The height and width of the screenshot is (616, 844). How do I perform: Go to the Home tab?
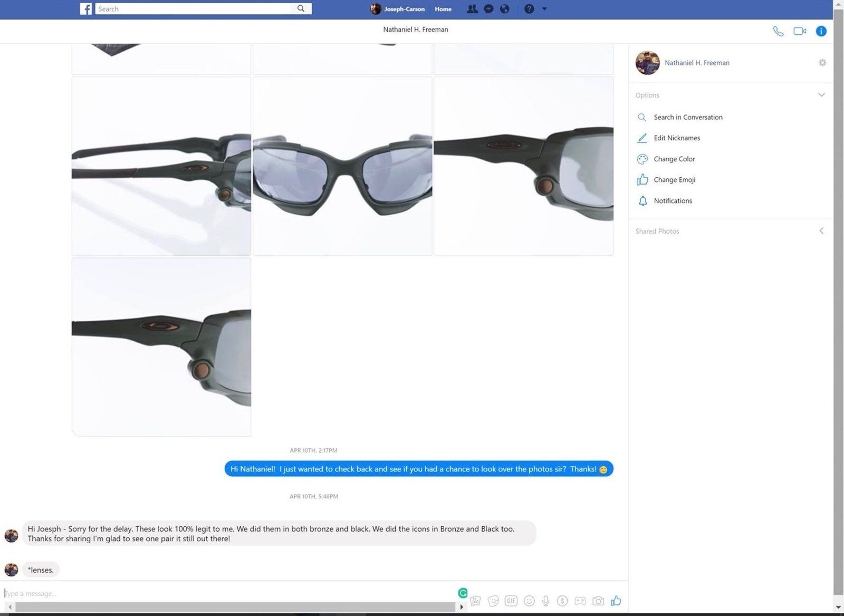pos(443,9)
